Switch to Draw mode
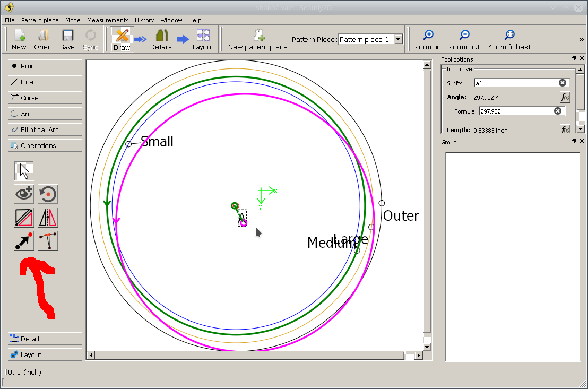This screenshot has height=389, width=588. point(122,40)
